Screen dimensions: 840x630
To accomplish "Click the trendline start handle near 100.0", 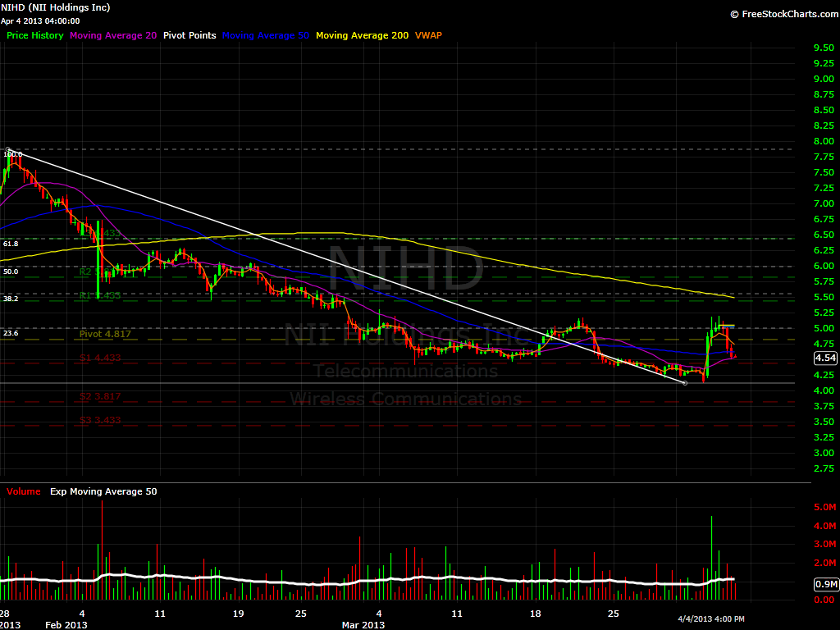I will (8, 149).
